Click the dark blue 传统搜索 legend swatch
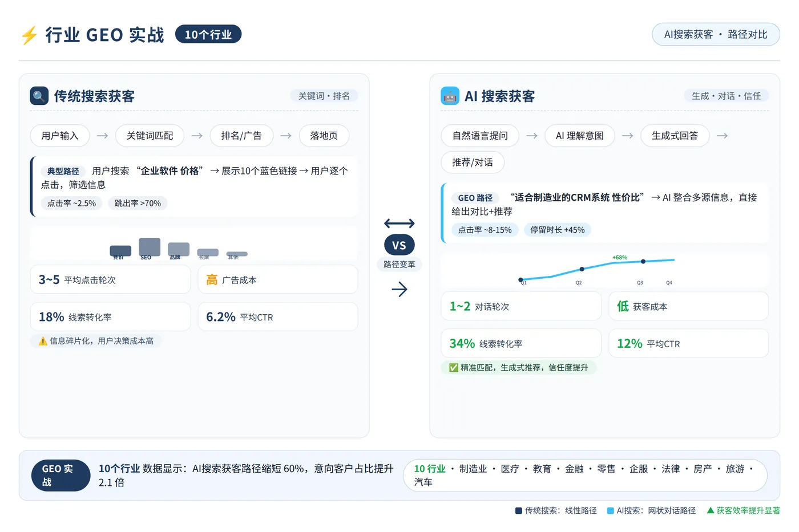 click(x=518, y=511)
